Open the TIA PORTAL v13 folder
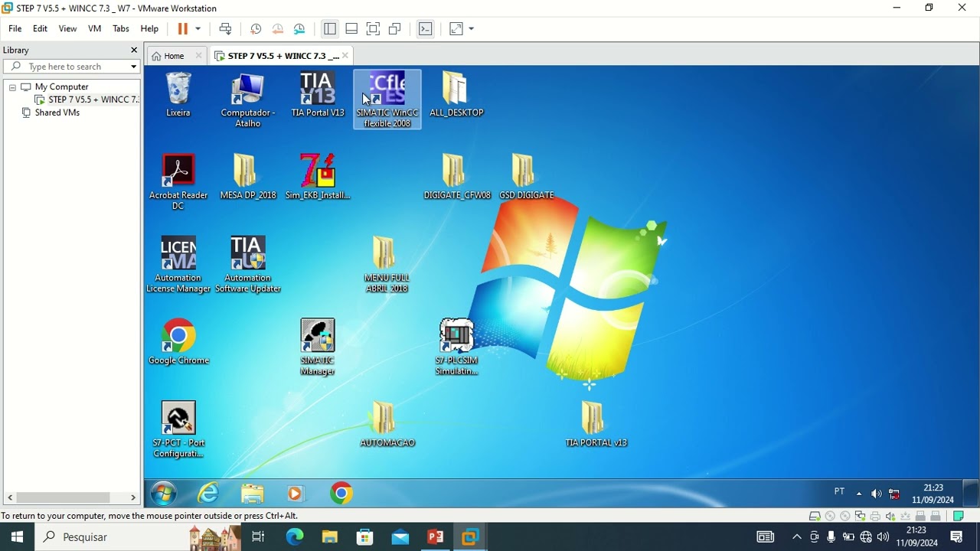The image size is (980, 551). tap(596, 425)
